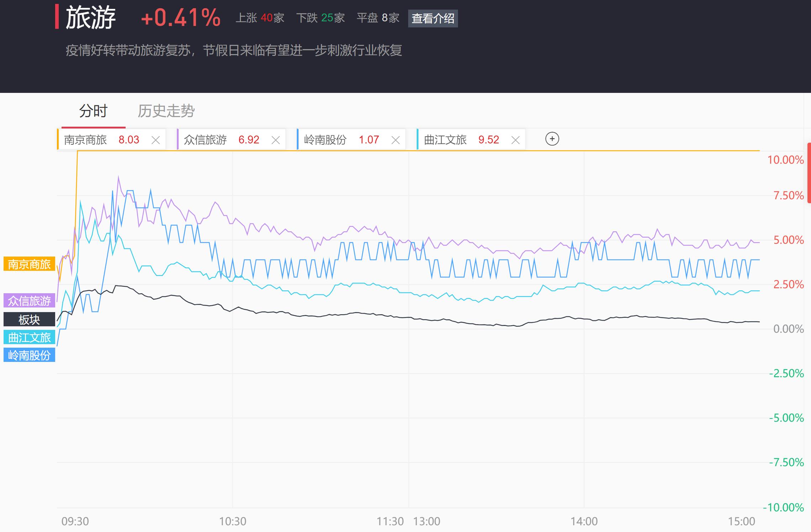
Task: Remove 众信旅游 stock chip via X icon
Action: pyautogui.click(x=275, y=140)
